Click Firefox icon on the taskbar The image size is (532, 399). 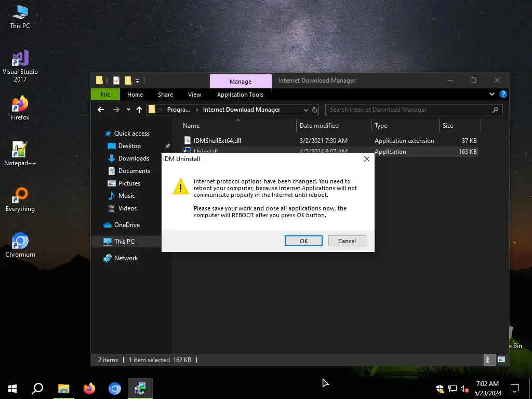(89, 389)
